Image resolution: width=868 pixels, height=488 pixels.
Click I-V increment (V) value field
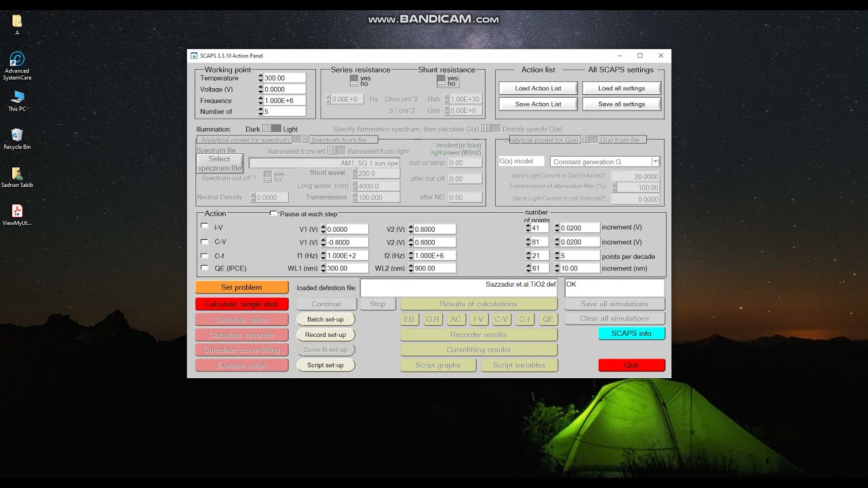pyautogui.click(x=580, y=228)
